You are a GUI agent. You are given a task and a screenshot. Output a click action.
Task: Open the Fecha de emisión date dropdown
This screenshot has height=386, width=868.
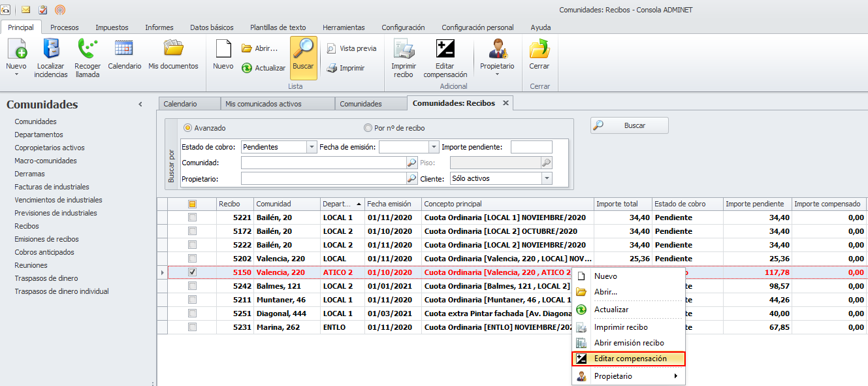(x=434, y=147)
